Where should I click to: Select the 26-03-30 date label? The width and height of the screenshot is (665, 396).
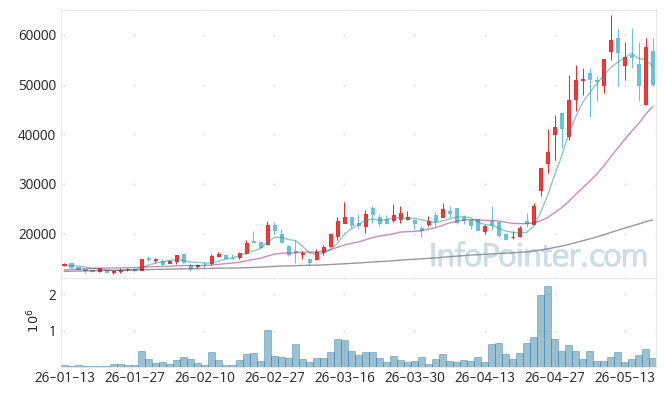point(415,377)
